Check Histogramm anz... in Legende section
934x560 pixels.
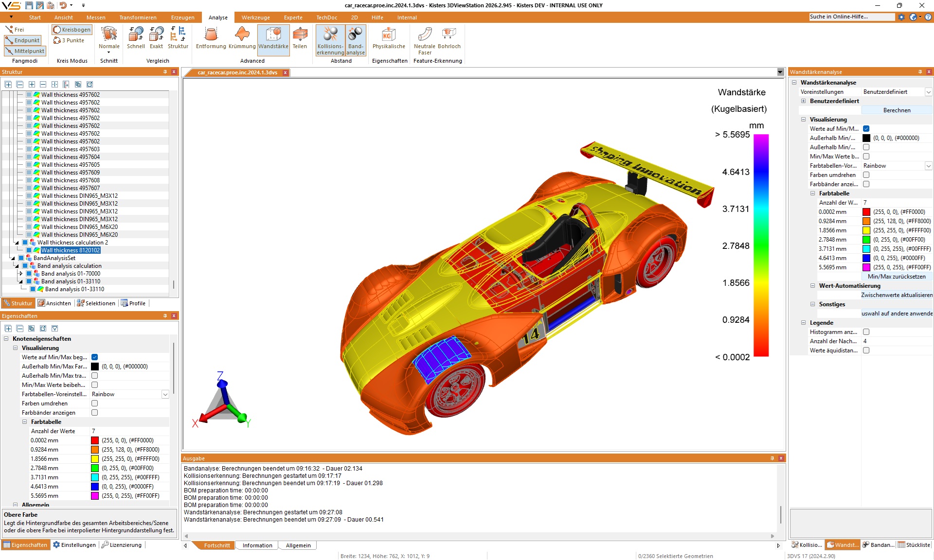(x=866, y=332)
